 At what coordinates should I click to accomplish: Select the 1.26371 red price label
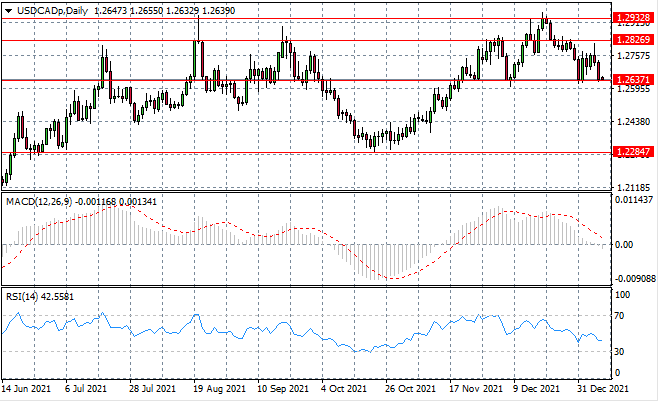[x=634, y=80]
